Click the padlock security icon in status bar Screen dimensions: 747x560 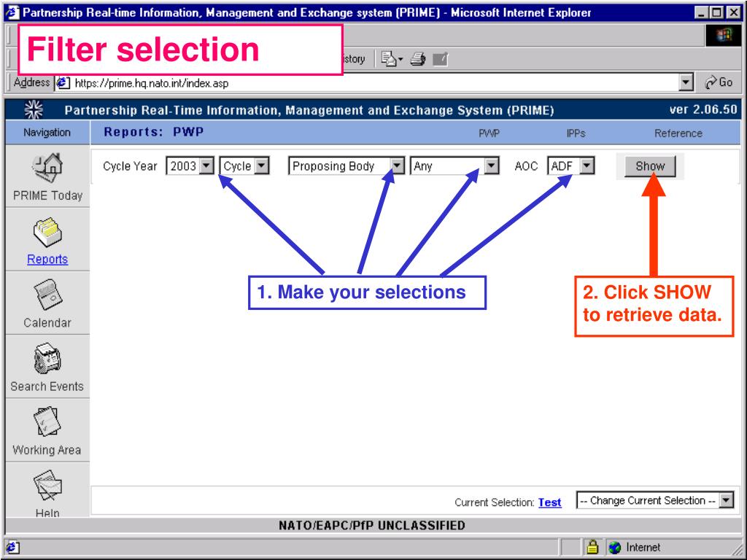(592, 547)
